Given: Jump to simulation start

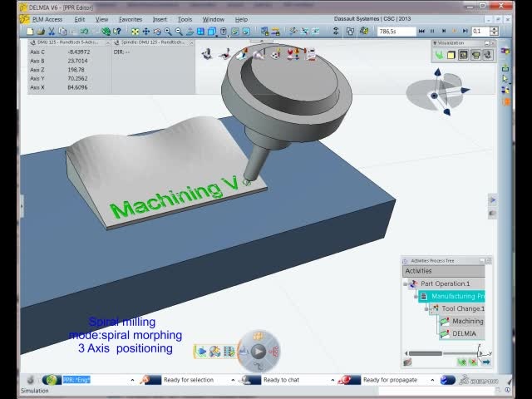Looking at the screenshot, I should click(x=421, y=32).
